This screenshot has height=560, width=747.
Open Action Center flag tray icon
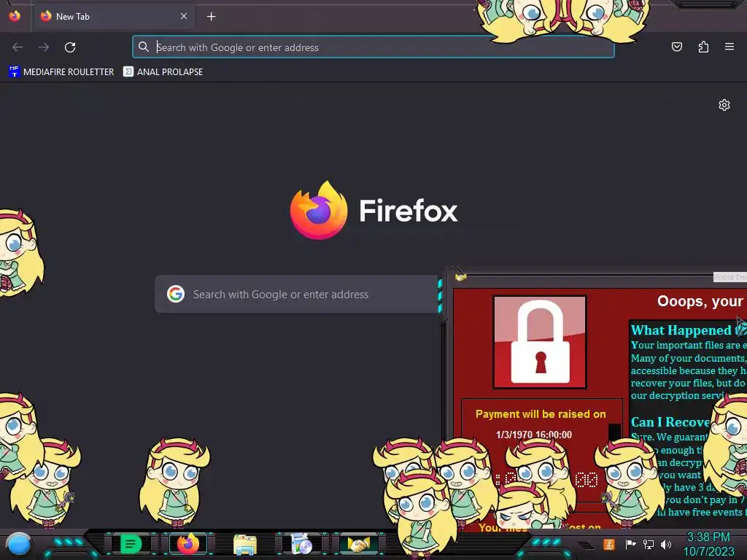[x=630, y=544]
